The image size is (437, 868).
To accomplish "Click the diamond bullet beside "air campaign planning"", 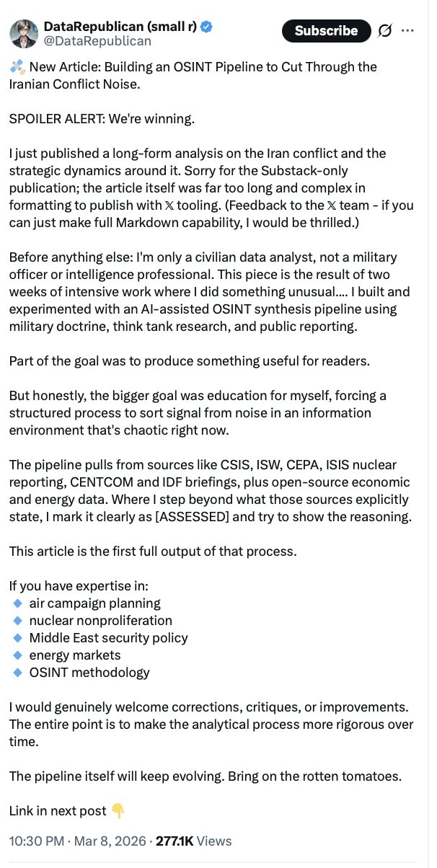I will click(x=17, y=603).
